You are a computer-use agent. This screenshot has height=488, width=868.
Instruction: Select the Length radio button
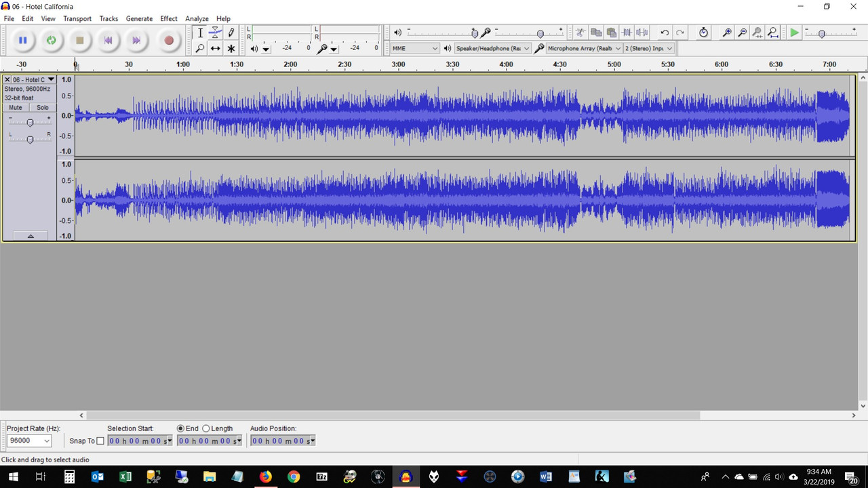tap(206, 428)
